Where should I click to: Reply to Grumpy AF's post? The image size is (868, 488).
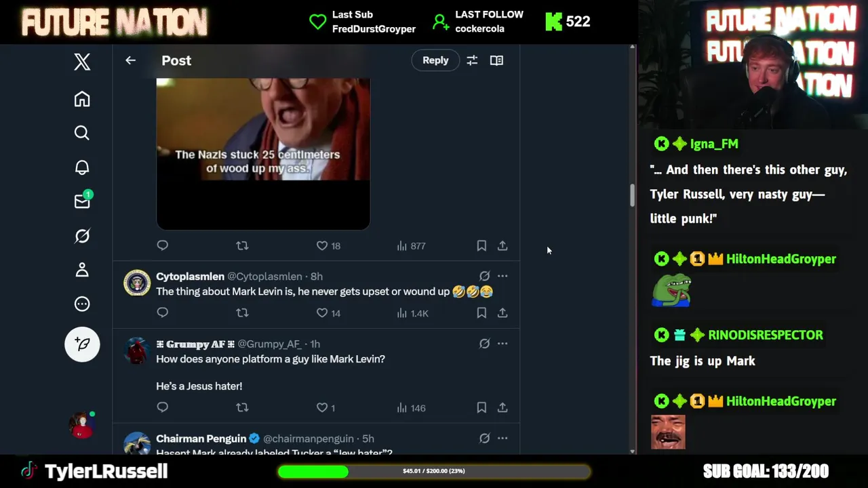[163, 407]
